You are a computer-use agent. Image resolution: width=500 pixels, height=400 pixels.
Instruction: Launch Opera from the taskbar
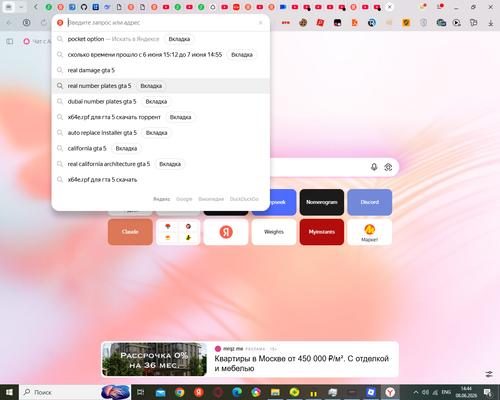point(218,392)
